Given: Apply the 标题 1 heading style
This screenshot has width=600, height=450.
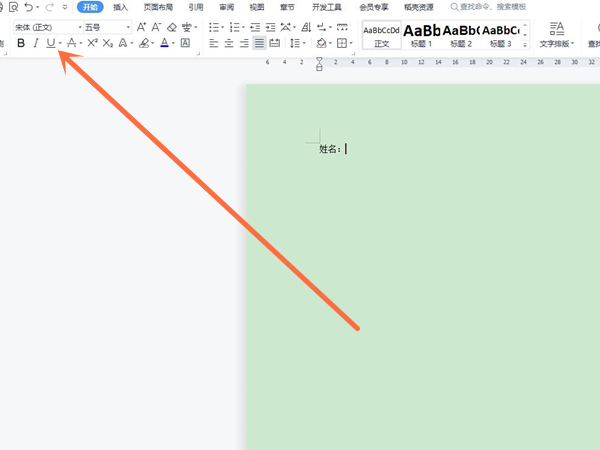Looking at the screenshot, I should (x=422, y=35).
